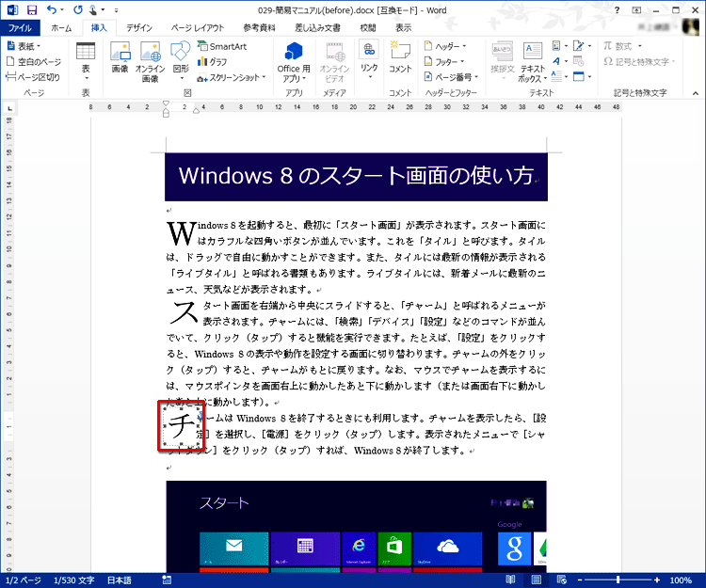706x588 pixels.
Task: Click the Object insert icon
Action: (582, 76)
